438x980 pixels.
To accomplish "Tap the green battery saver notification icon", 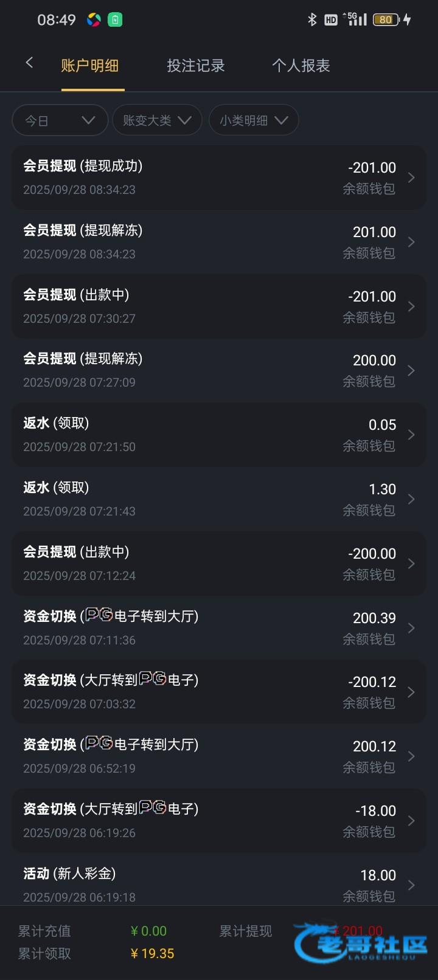I will tap(115, 20).
